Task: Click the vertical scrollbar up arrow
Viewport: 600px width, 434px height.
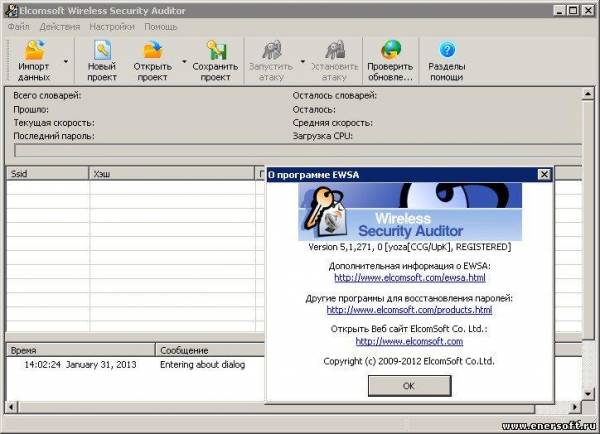Action: point(587,93)
